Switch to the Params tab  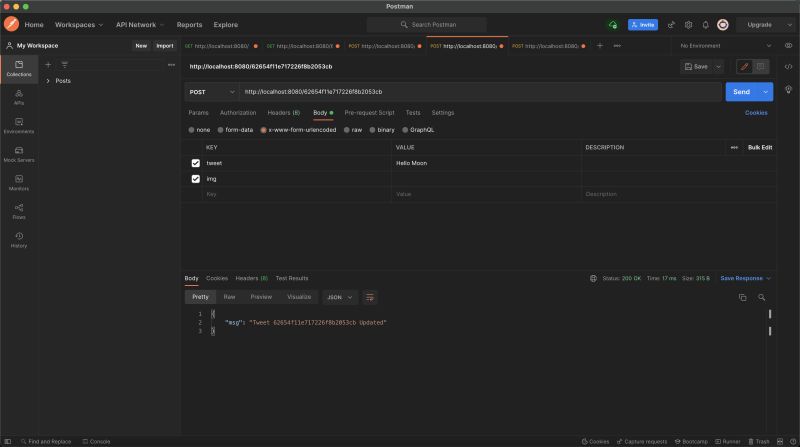198,113
